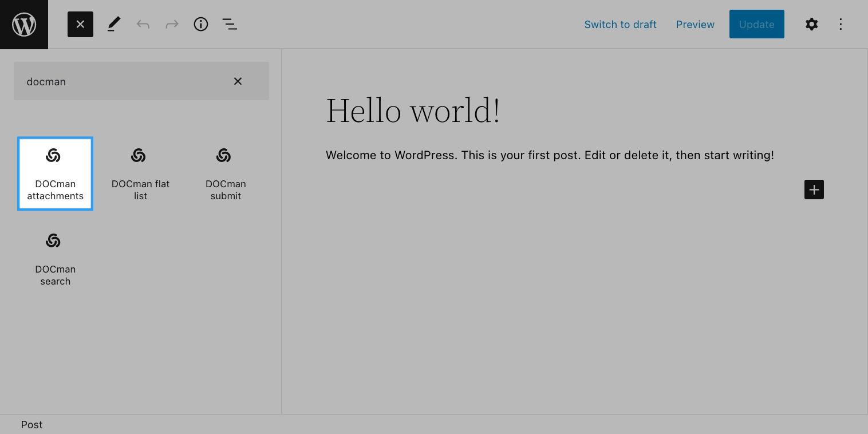Select Post in the bottom breadcrumb

tap(31, 424)
